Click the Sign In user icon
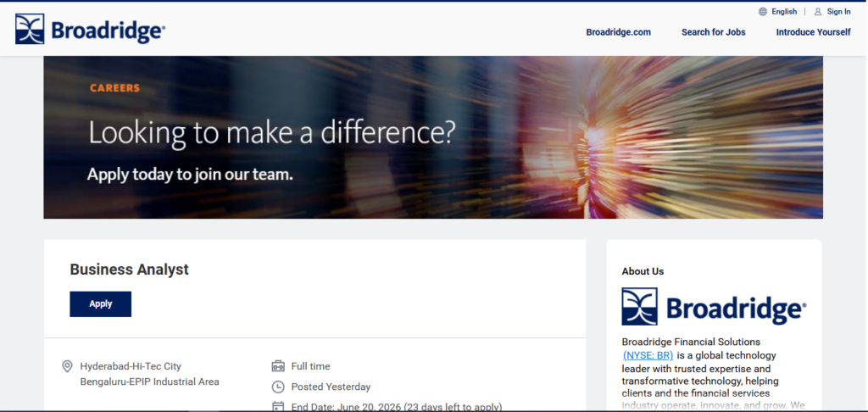The width and height of the screenshot is (868, 412). point(818,12)
